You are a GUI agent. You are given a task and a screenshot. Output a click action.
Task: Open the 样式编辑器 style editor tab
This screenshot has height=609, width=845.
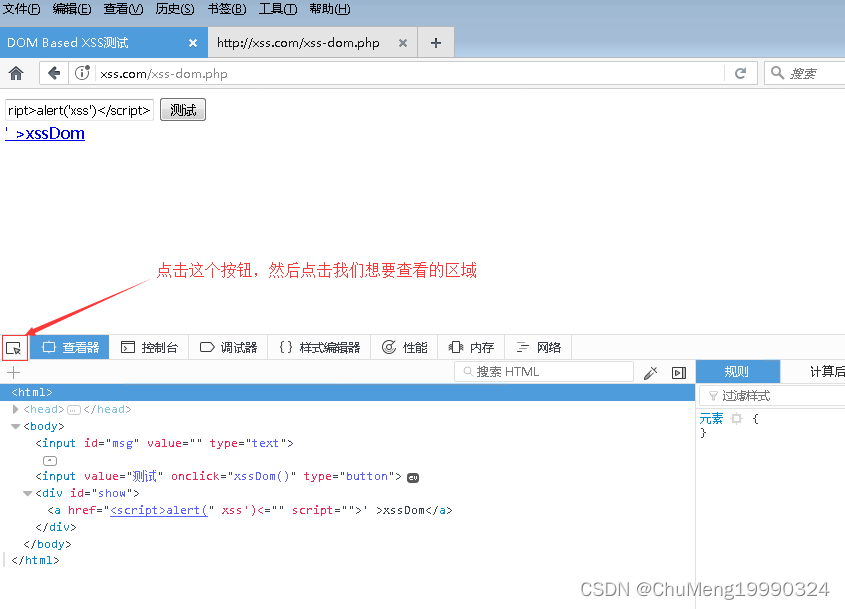[320, 348]
